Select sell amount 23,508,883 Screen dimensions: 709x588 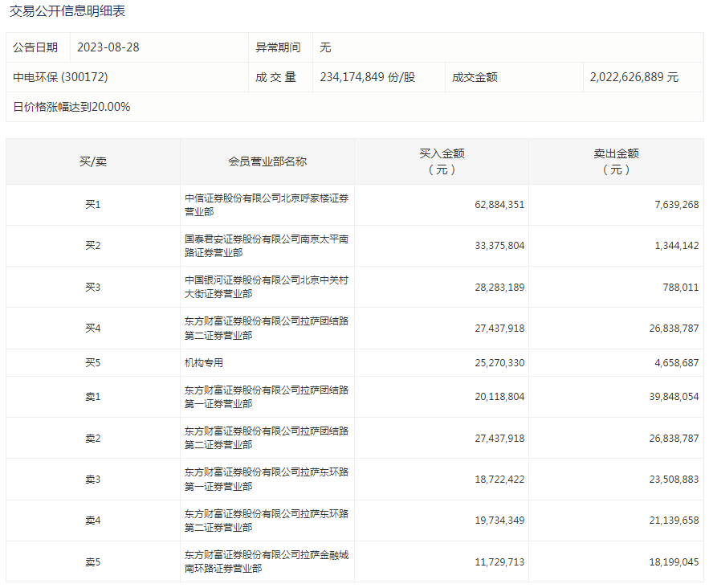click(x=674, y=479)
